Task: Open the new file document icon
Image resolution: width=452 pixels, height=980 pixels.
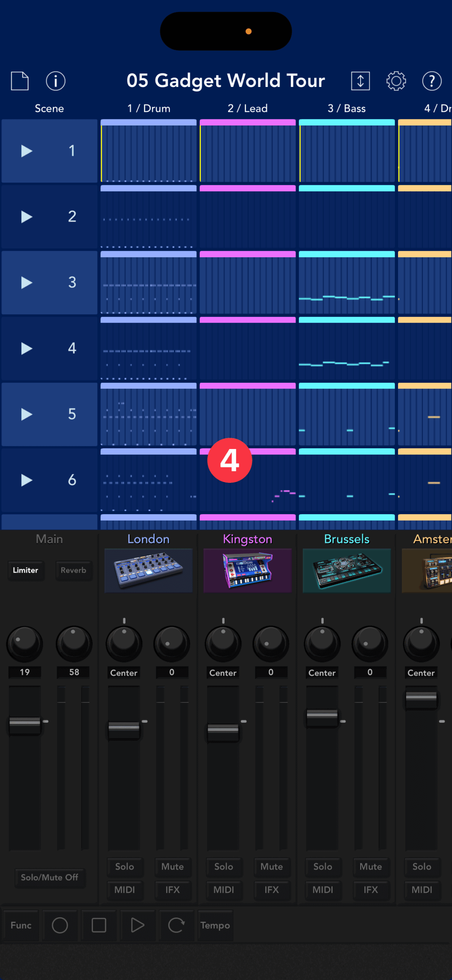Action: [20, 81]
